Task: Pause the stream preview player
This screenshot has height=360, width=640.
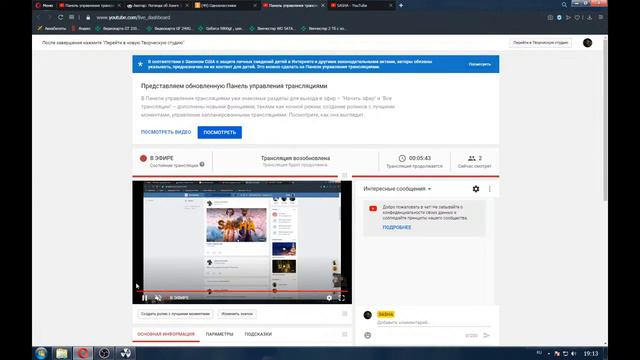Action: click(x=144, y=298)
